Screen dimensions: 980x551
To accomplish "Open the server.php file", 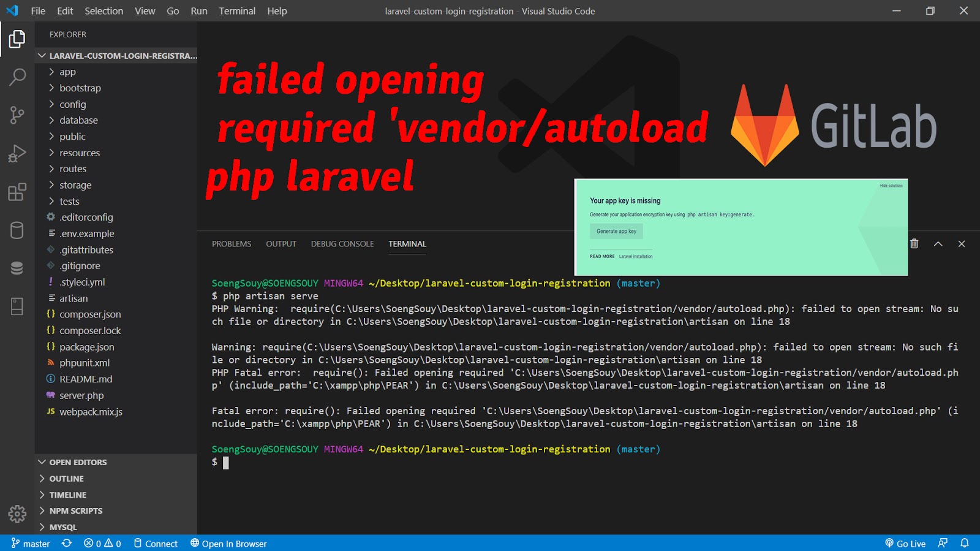I will coord(116,395).
